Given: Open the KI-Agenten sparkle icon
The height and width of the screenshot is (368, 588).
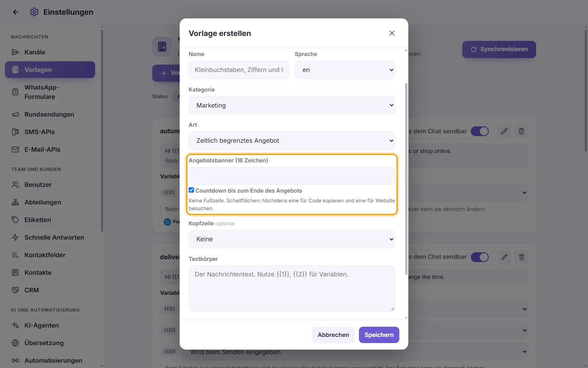Looking at the screenshot, I should [x=15, y=325].
